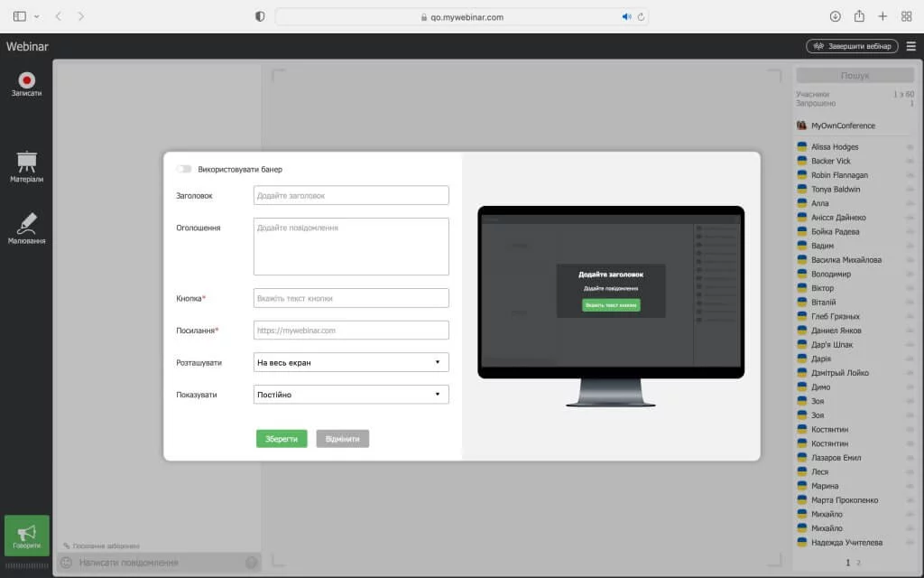This screenshot has height=578, width=924.
Task: Expand the Показувати dropdown
Action: coord(351,395)
